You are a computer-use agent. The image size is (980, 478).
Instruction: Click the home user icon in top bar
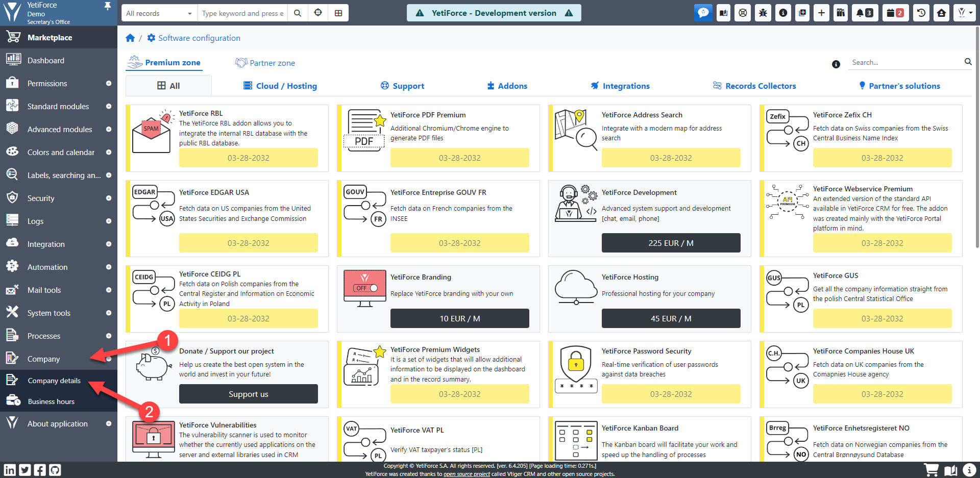[942, 13]
